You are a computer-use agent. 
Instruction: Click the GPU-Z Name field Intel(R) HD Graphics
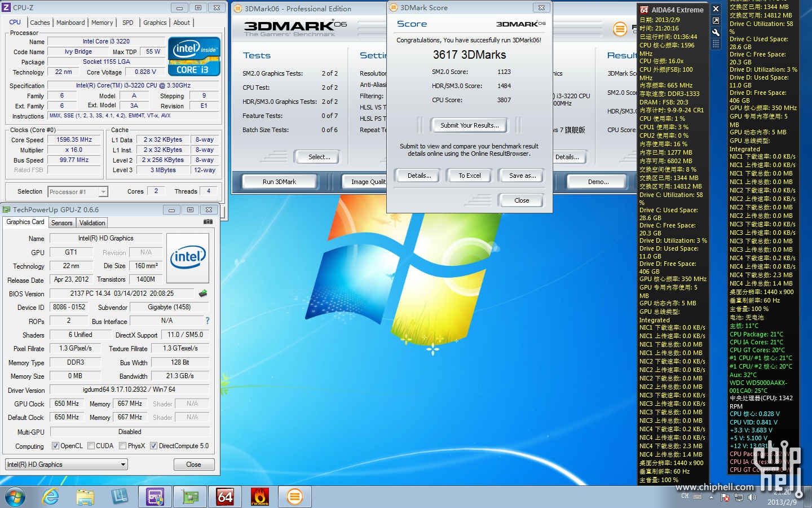(x=106, y=238)
